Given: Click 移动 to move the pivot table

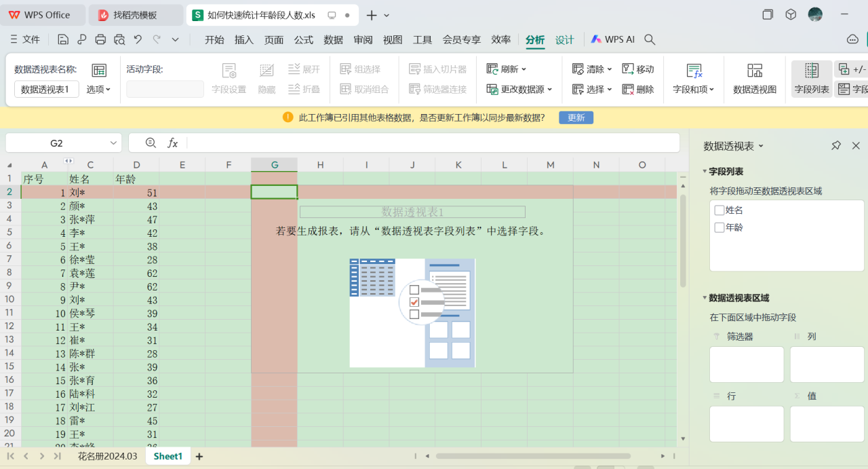Looking at the screenshot, I should click(638, 69).
